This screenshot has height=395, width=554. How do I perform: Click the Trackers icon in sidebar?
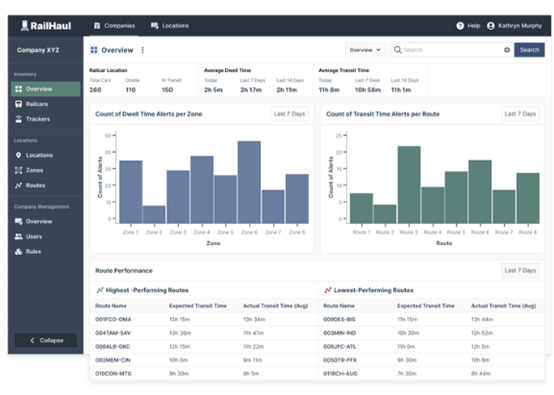(18, 119)
